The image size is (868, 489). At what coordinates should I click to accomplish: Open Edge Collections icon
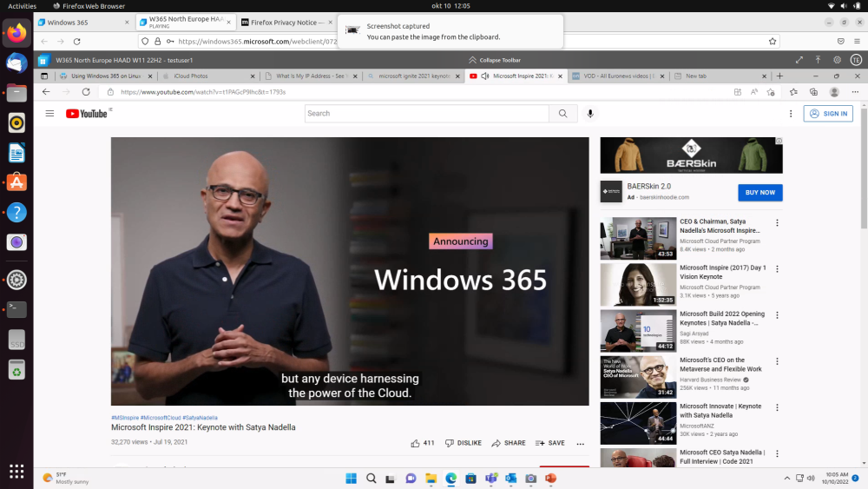click(x=814, y=92)
